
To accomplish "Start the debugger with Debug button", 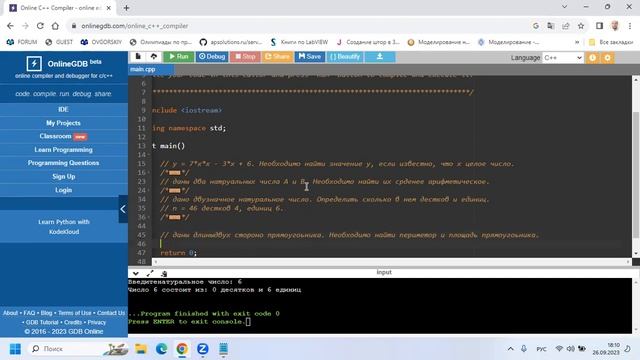I will coord(212,57).
